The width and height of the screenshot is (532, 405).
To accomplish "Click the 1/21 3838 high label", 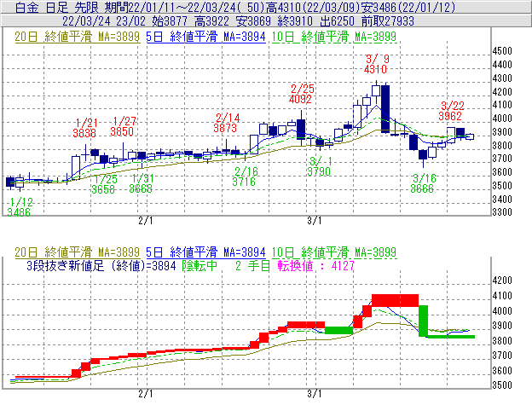I will pyautogui.click(x=84, y=128).
